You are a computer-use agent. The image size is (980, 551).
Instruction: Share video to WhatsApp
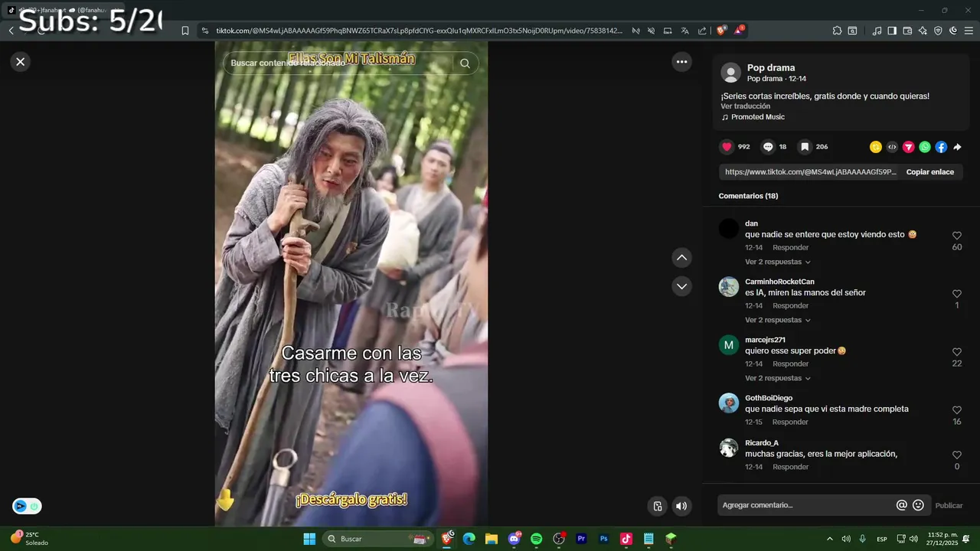(x=925, y=147)
